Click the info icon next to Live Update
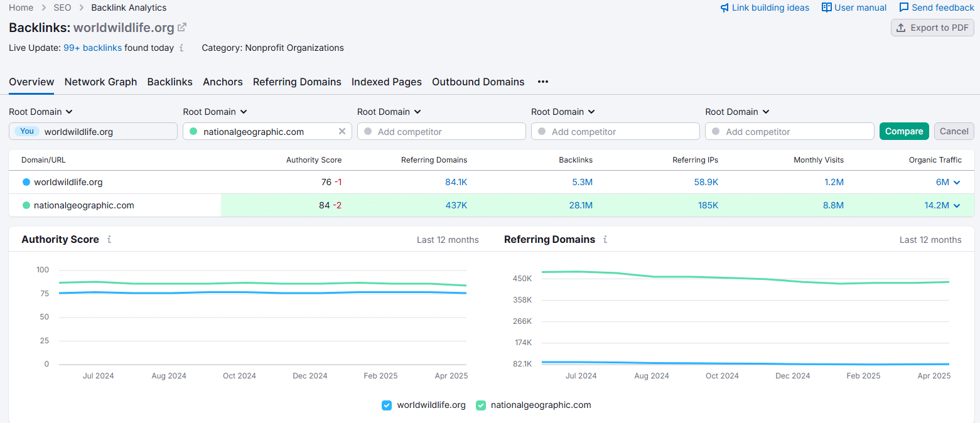980x423 pixels. [181, 48]
